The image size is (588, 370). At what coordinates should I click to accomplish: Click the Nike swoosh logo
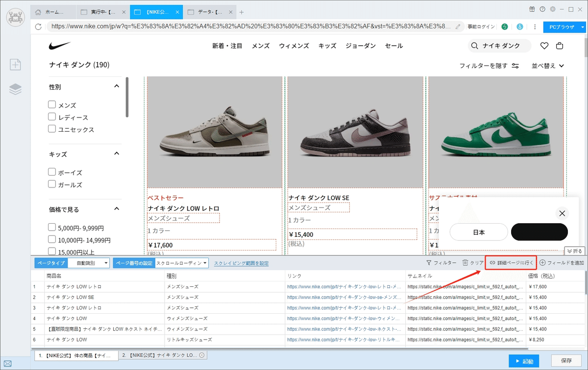pos(60,46)
